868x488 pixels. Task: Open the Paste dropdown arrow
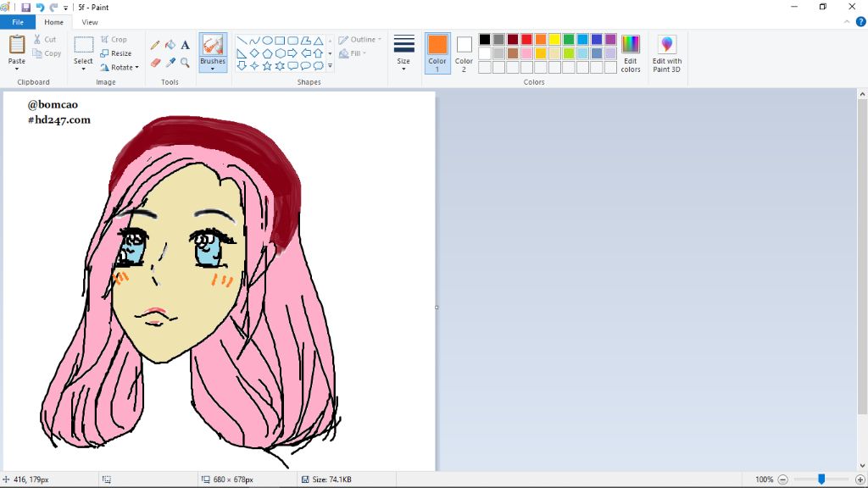point(17,69)
